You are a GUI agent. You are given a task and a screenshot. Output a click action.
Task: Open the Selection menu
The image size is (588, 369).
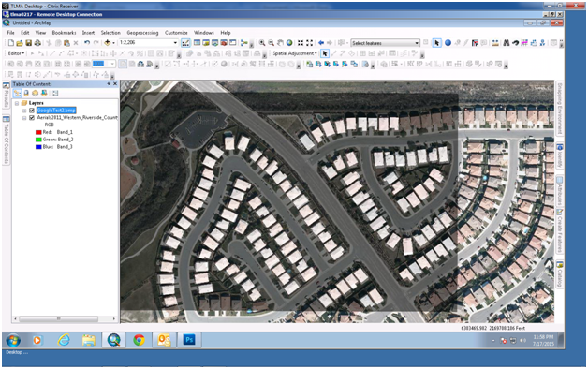coord(110,33)
